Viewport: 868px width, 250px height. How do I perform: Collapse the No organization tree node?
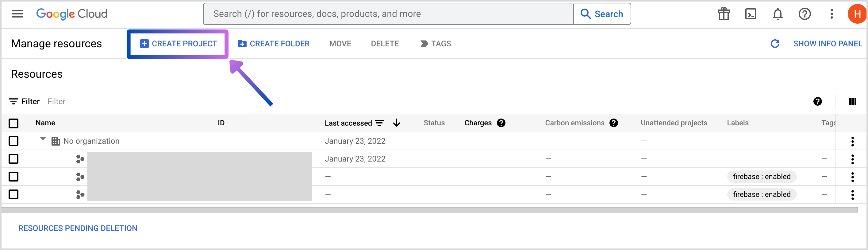click(x=43, y=138)
